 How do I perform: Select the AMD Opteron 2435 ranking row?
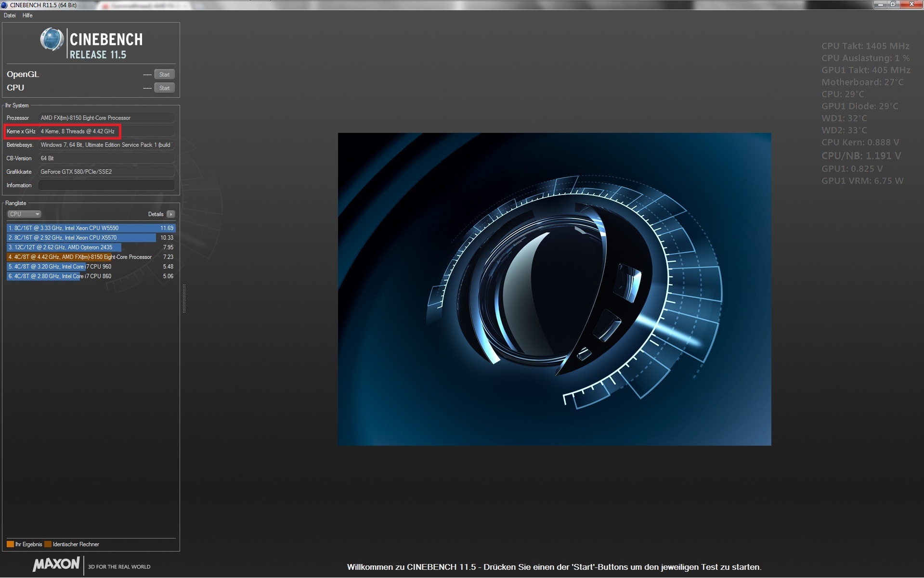pos(91,247)
